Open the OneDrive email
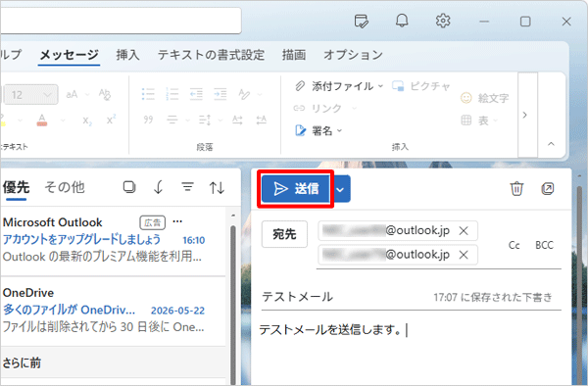The width and height of the screenshot is (588, 386). [x=114, y=311]
